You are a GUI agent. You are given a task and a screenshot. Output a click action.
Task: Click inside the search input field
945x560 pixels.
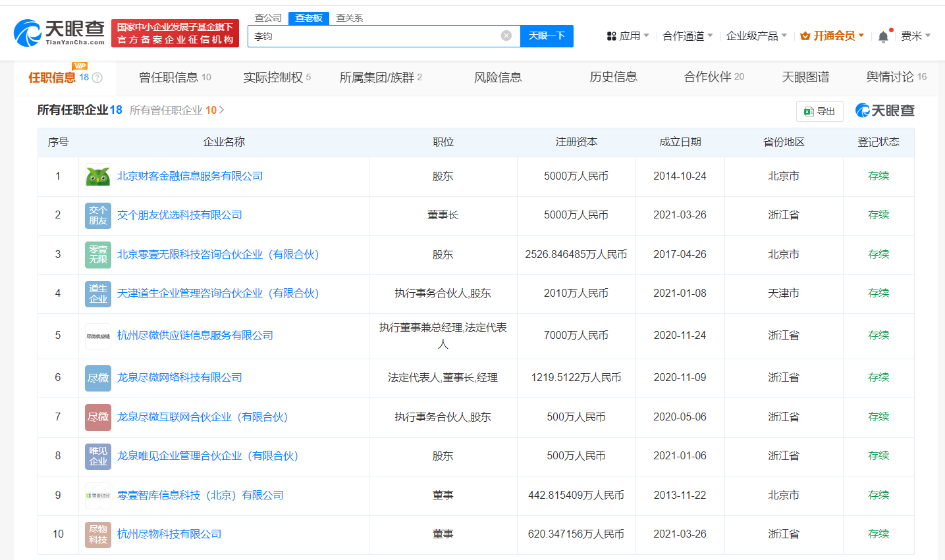click(362, 36)
